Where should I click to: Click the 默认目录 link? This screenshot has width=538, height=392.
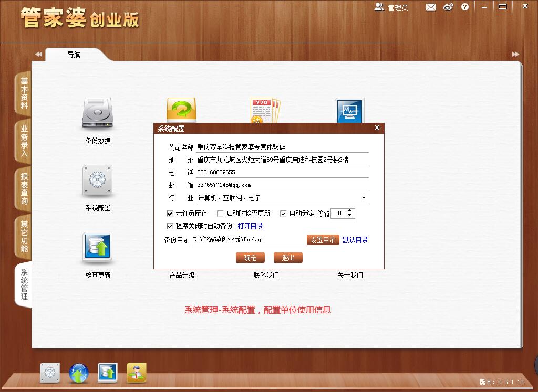355,240
